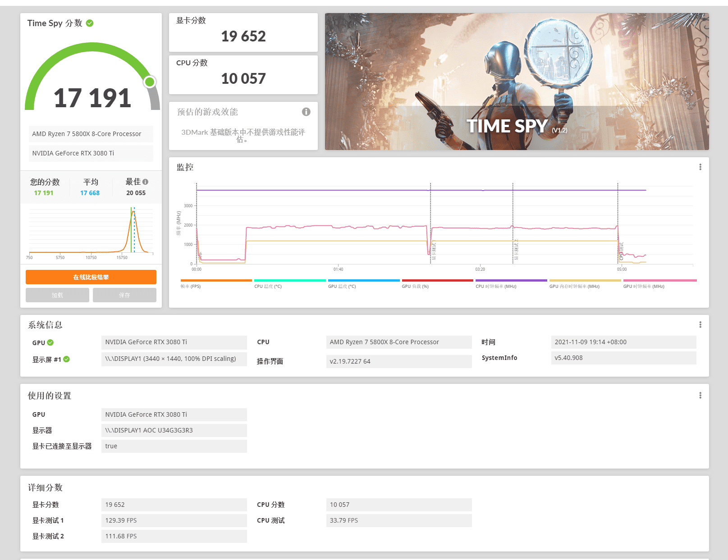Click the DISPLAY1 3440 × 1440 field
The image size is (728, 560).
[174, 359]
